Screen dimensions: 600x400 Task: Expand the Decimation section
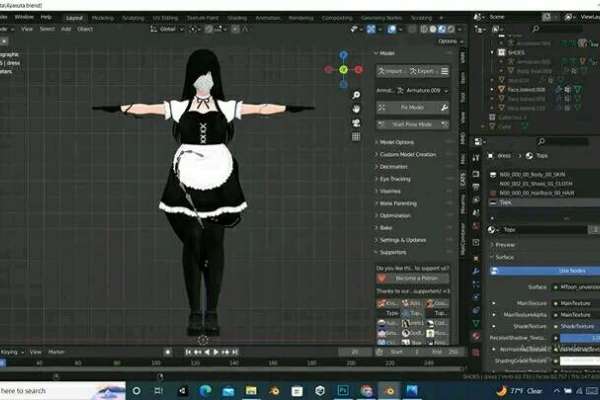(x=393, y=167)
